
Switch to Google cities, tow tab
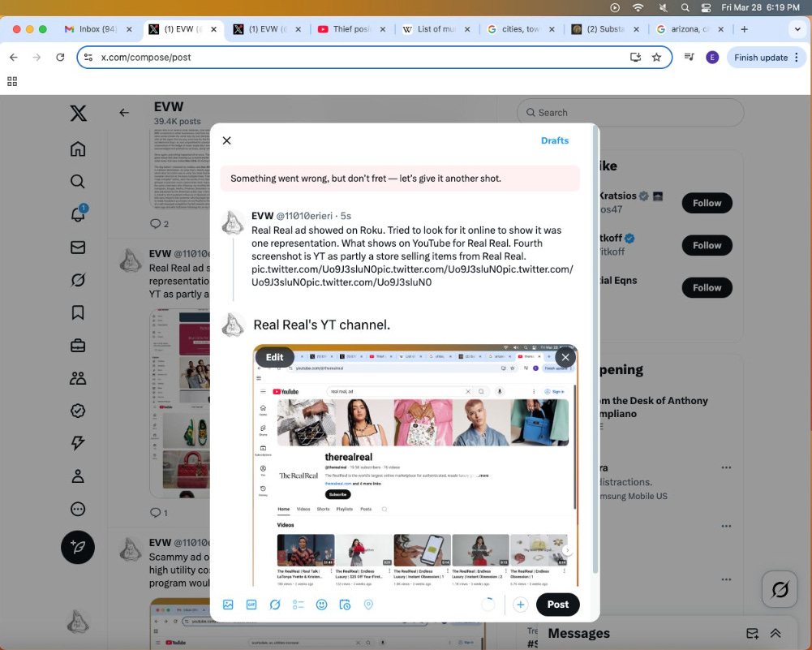click(x=521, y=29)
